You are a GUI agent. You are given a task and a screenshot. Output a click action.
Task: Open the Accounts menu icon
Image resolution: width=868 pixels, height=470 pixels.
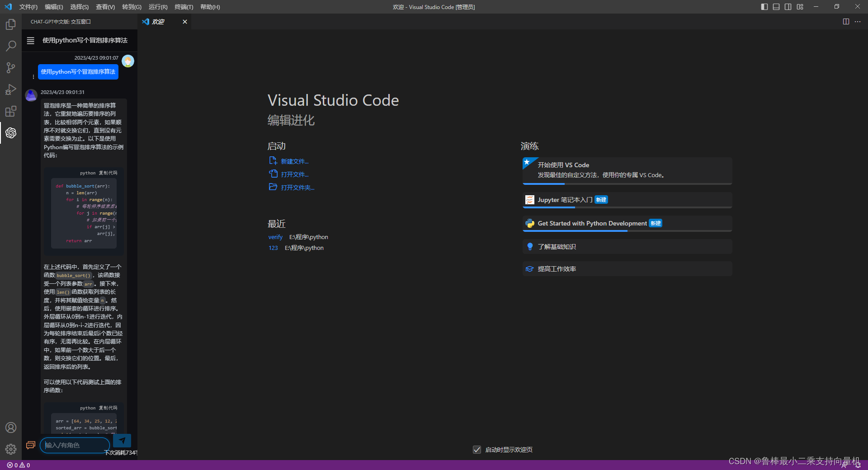[11, 428]
